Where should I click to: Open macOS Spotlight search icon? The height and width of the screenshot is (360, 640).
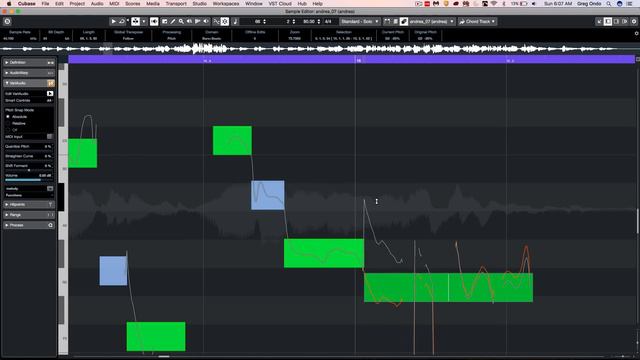click(x=609, y=3)
